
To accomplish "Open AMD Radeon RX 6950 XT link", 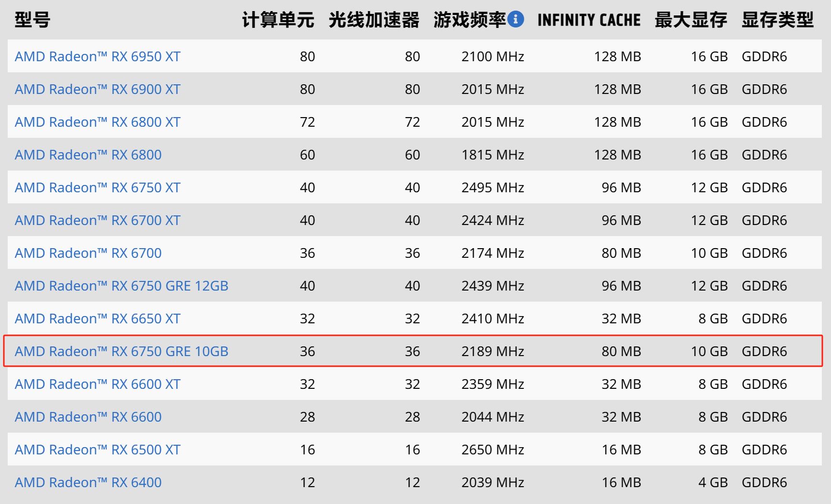I will click(x=98, y=56).
